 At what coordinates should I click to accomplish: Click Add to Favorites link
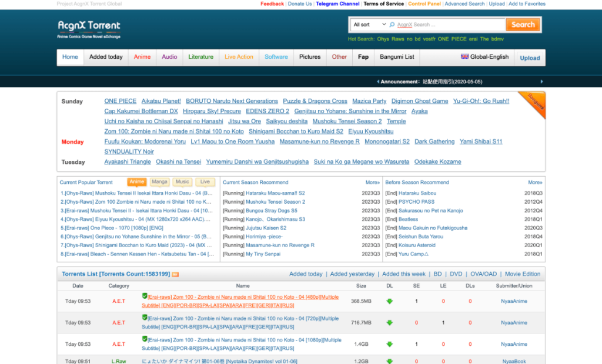click(x=527, y=4)
